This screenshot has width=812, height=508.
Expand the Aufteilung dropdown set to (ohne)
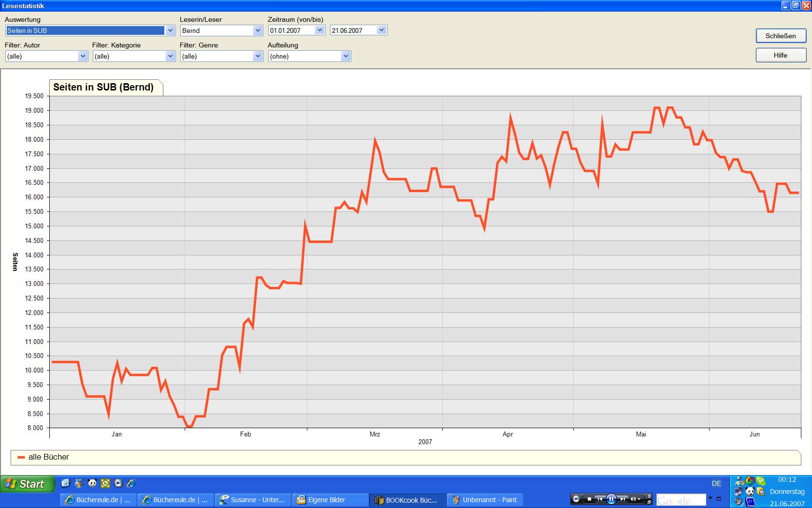click(x=345, y=56)
